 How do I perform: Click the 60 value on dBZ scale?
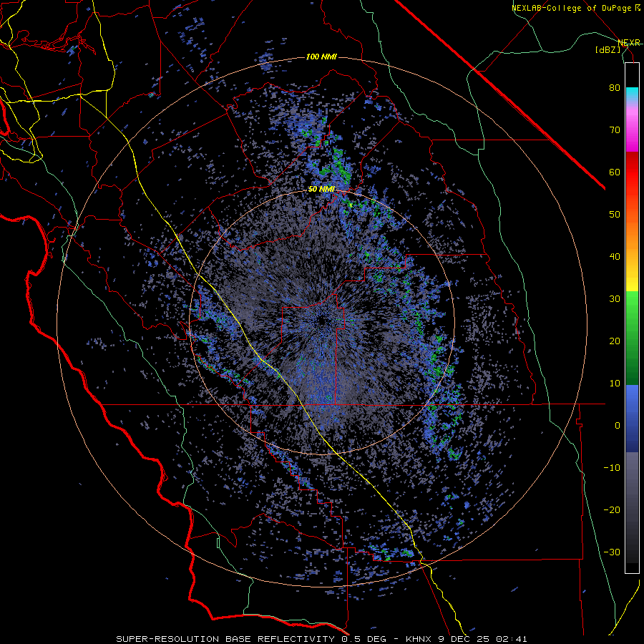[615, 172]
